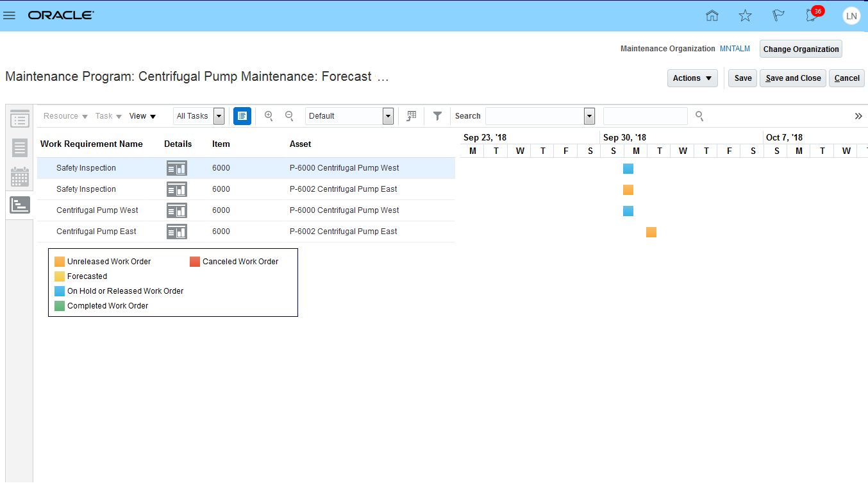The image size is (868, 490).
Task: Click orange Gantt marker in Centrifugal Pump East row
Action: pyautogui.click(x=651, y=232)
